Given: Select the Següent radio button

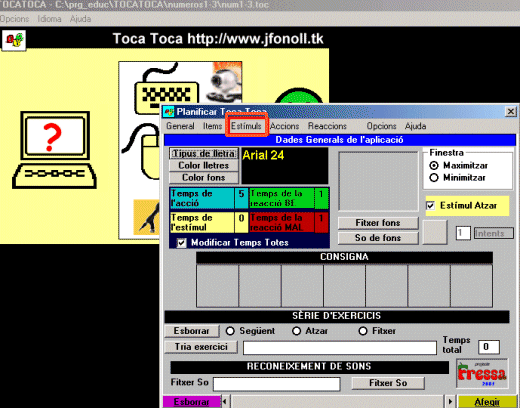Looking at the screenshot, I should click(230, 331).
